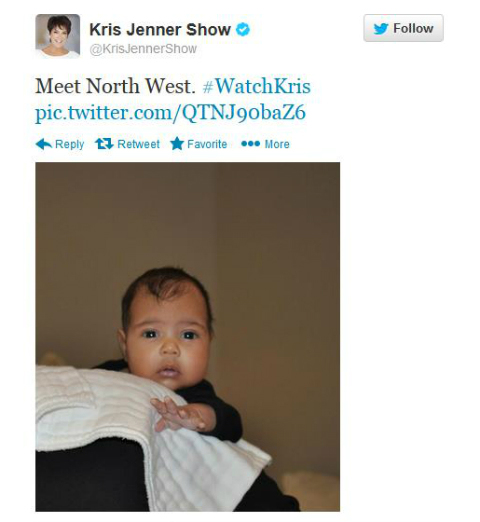
Task: Click the Twitter bird icon in Follow button
Action: (x=381, y=29)
